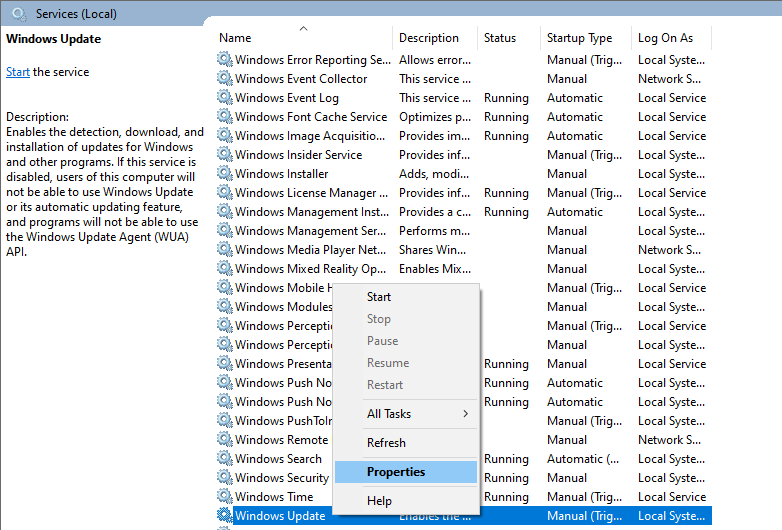Expand the All Tasks submenu
782x530 pixels.
click(x=406, y=413)
